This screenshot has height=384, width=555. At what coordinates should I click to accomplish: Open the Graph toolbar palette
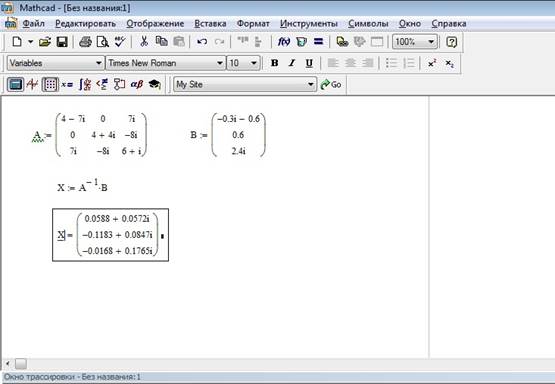[33, 84]
